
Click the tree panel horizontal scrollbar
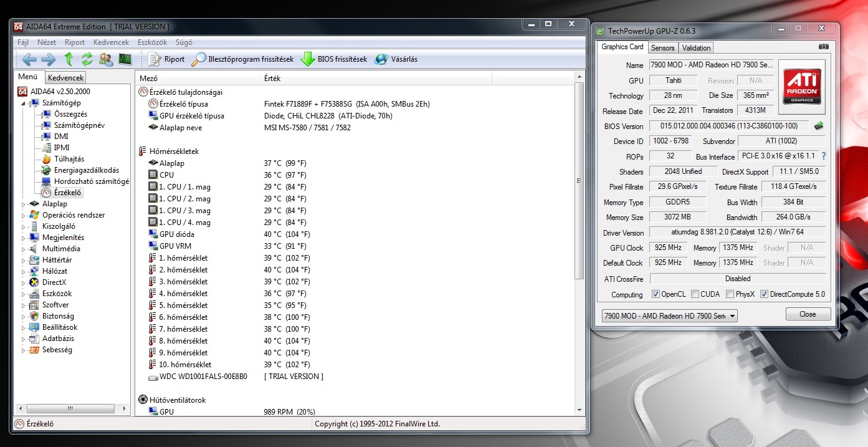(71, 408)
